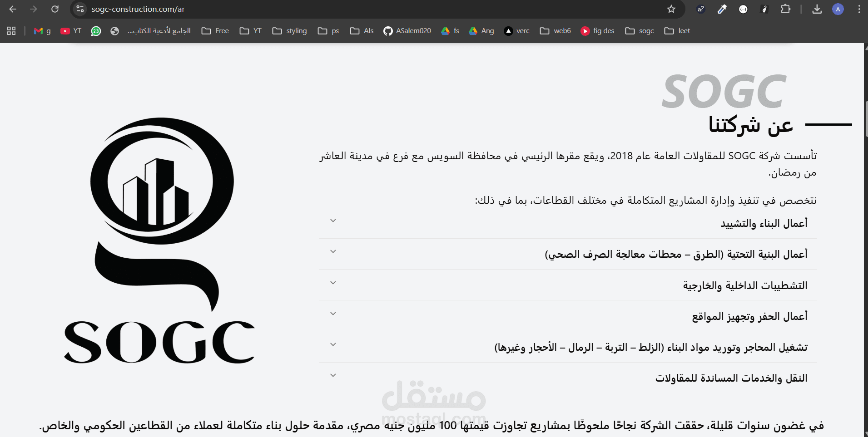Viewport: 868px width, 437px height.
Task: Open the fs Google Drive bookmark
Action: 450,31
